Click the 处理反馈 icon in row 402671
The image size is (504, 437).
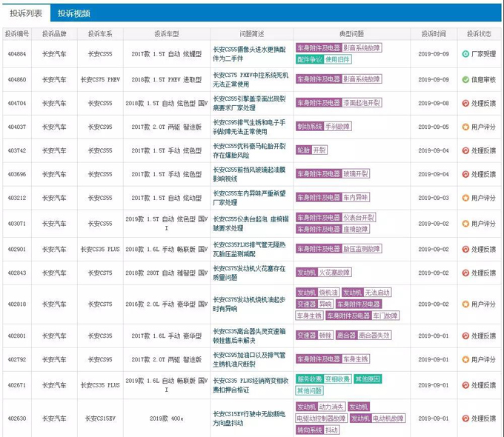[x=465, y=385]
